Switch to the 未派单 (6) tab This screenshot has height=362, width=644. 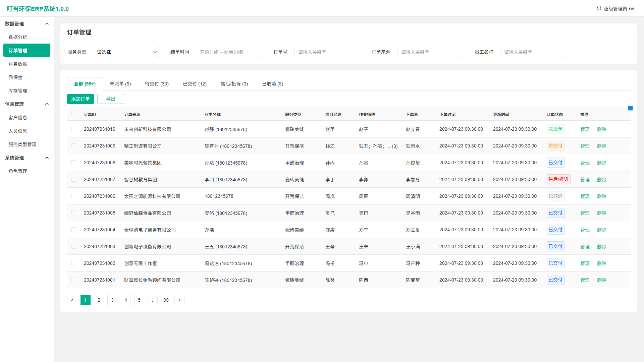point(120,84)
